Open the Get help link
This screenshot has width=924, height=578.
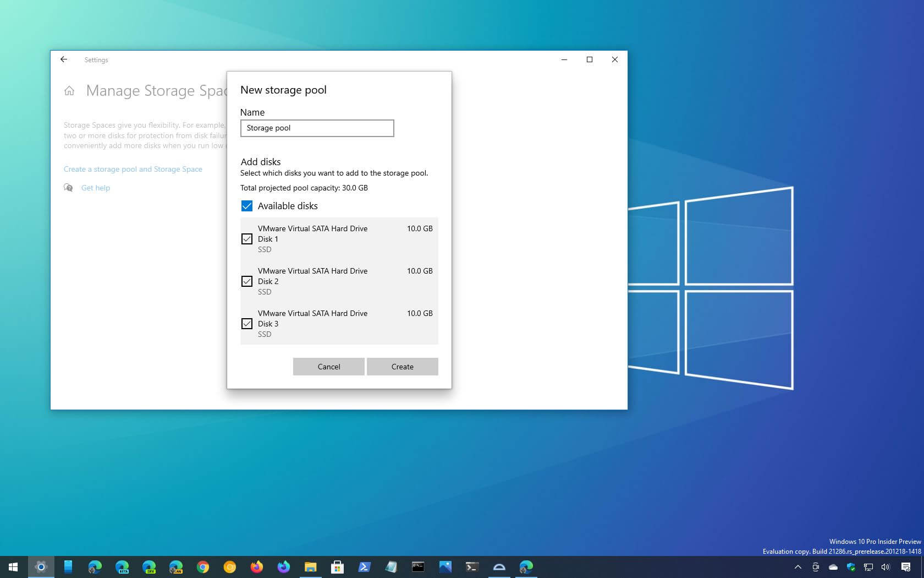coord(96,188)
